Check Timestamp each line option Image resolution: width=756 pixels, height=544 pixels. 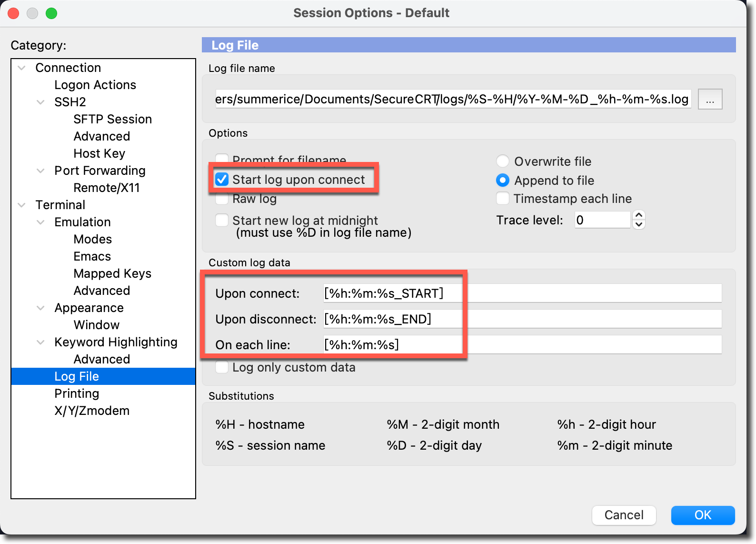tap(503, 198)
